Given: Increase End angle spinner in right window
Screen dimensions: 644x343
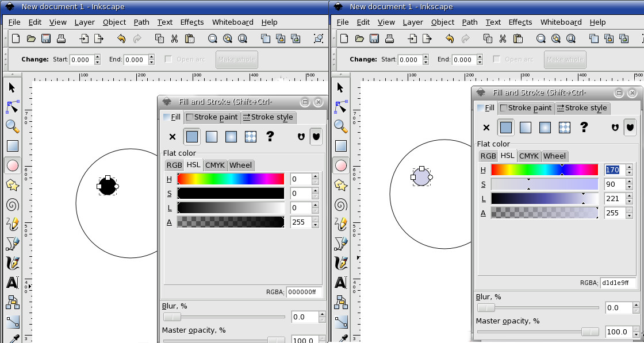Looking at the screenshot, I should click(480, 57).
